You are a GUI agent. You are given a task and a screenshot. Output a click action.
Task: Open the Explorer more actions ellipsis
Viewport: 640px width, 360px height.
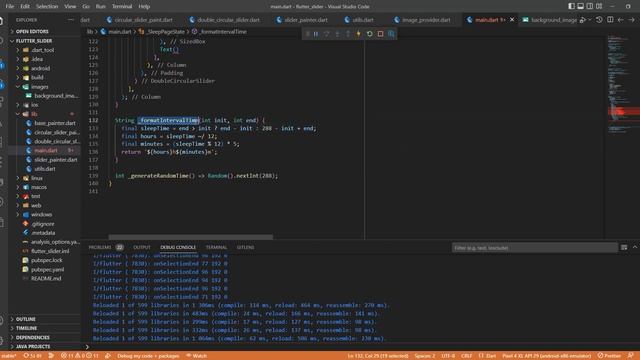coord(71,20)
